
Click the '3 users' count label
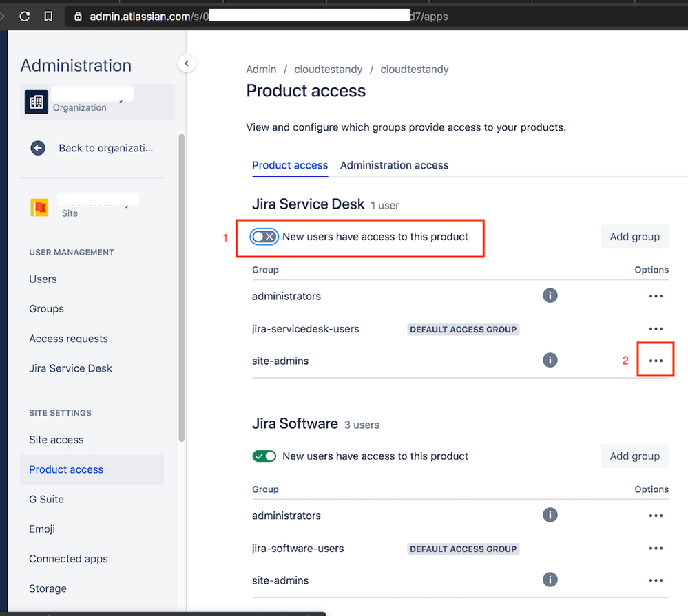click(362, 425)
